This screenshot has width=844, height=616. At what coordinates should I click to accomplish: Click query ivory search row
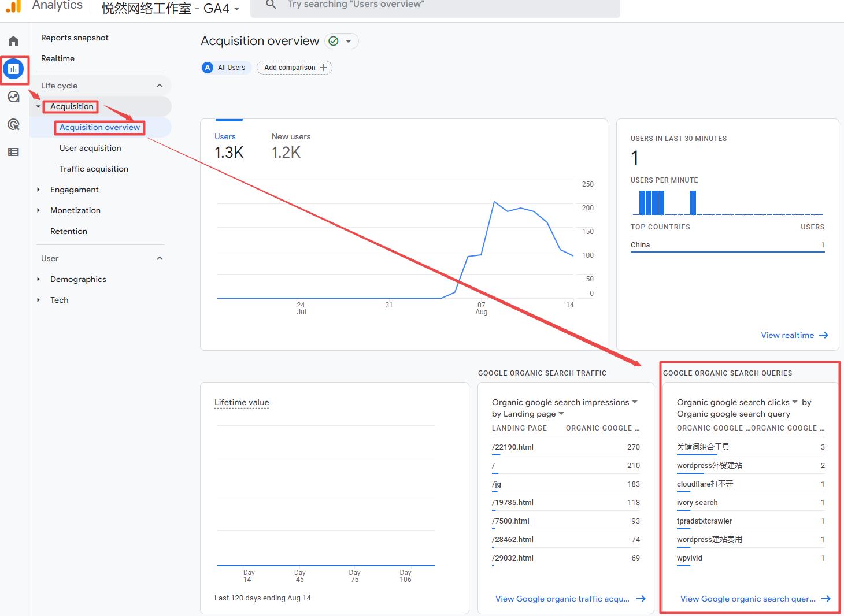pos(751,503)
